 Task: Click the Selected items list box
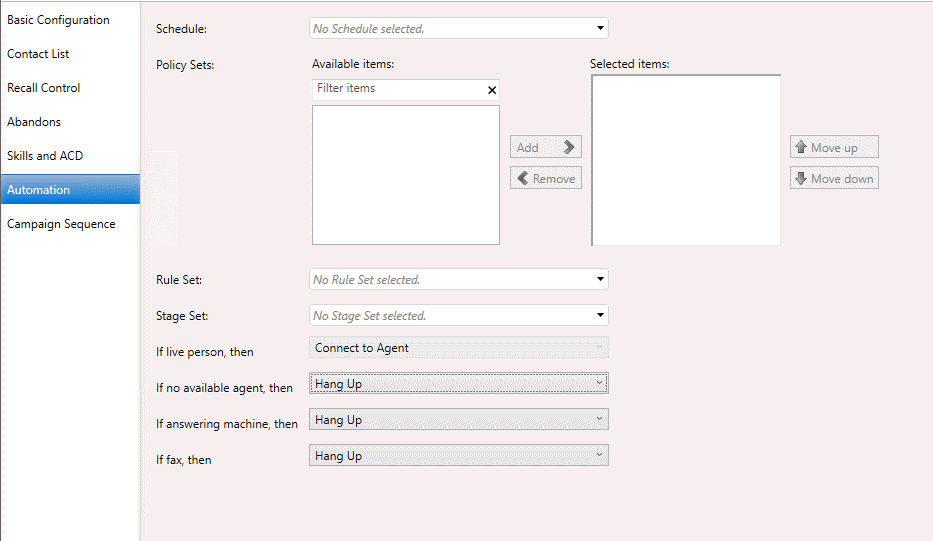click(x=685, y=160)
